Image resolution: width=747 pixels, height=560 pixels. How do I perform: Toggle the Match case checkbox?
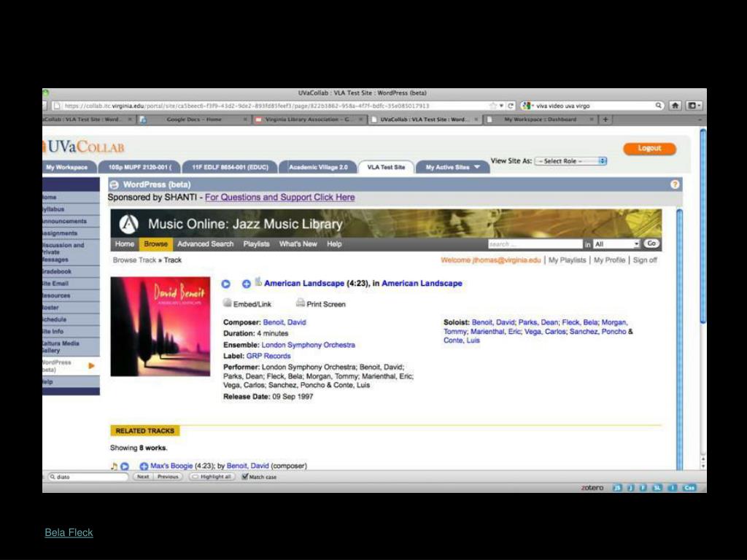click(245, 476)
